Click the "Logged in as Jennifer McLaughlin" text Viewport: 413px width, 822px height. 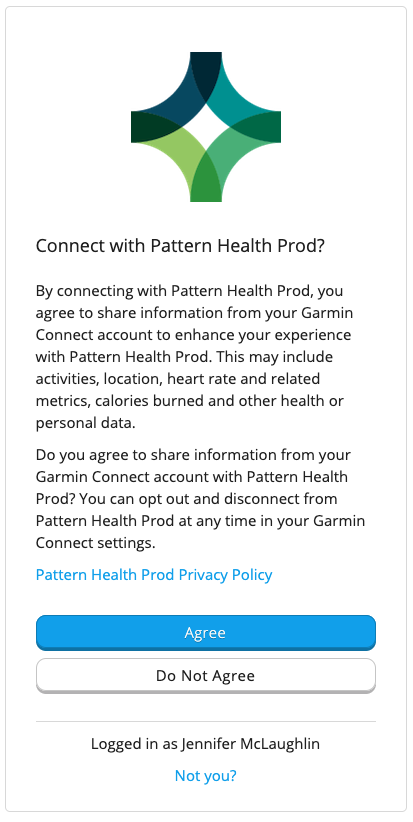[205, 743]
